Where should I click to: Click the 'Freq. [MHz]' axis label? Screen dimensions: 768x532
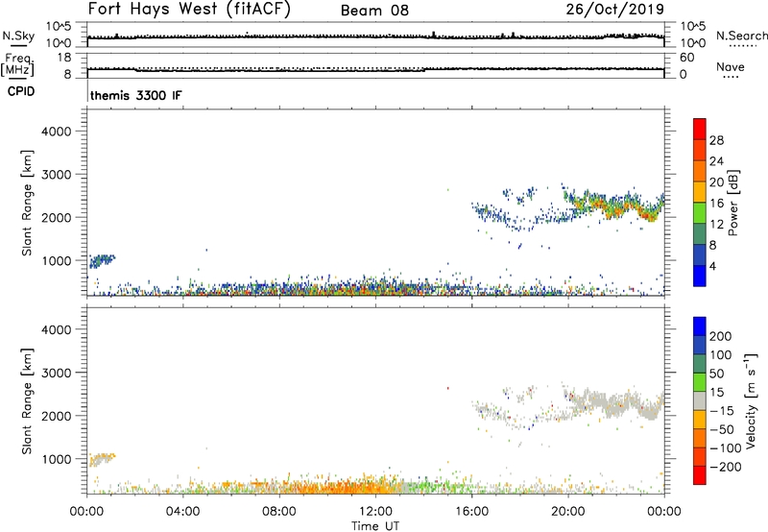(x=17, y=65)
